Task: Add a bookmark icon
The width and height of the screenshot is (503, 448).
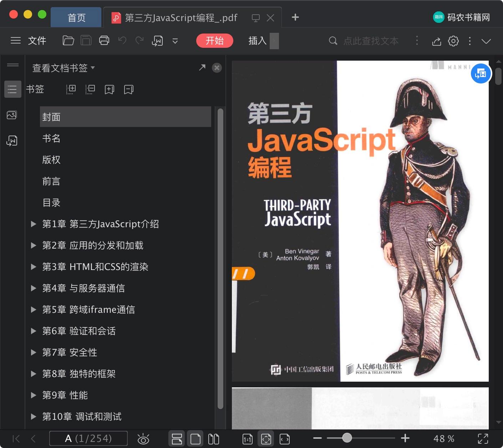Action: 110,89
